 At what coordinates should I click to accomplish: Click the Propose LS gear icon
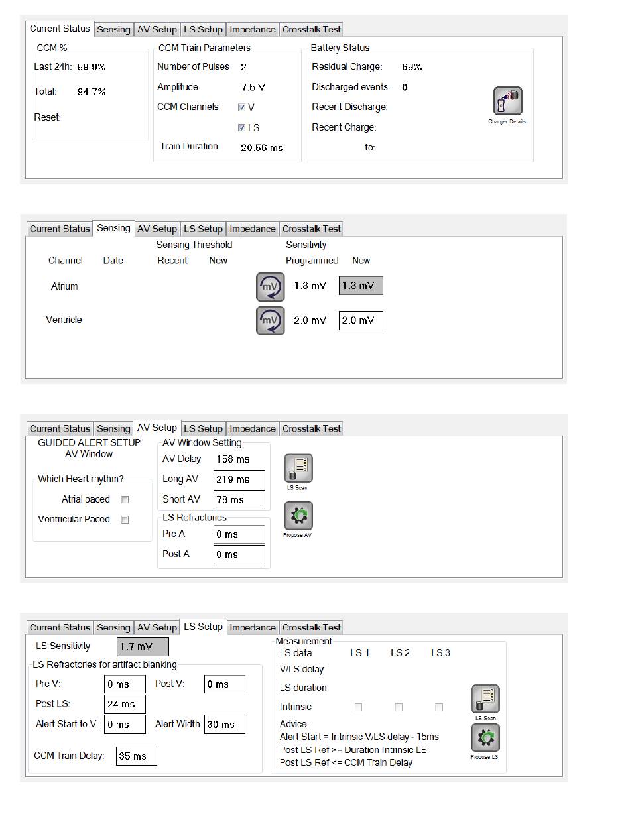[x=485, y=737]
